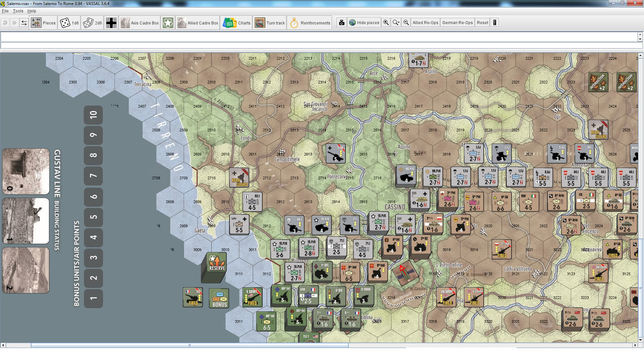Click the Allied star icon
The image size is (644, 362).
(x=168, y=23)
